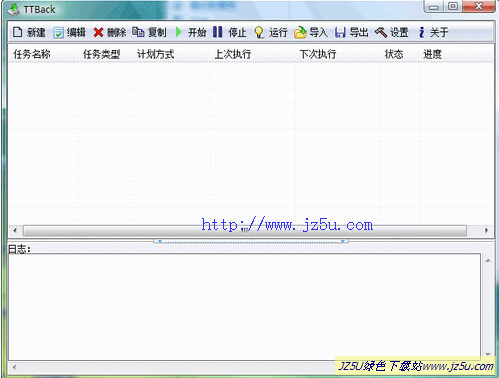499x378 pixels.
Task: Open the 编辑 (Edit) task tool
Action: click(x=58, y=33)
